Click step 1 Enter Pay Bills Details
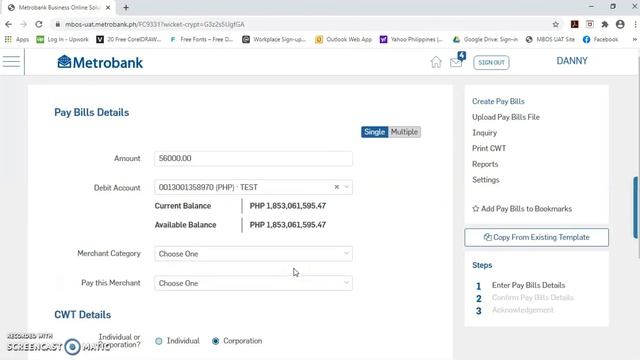 [x=529, y=285]
